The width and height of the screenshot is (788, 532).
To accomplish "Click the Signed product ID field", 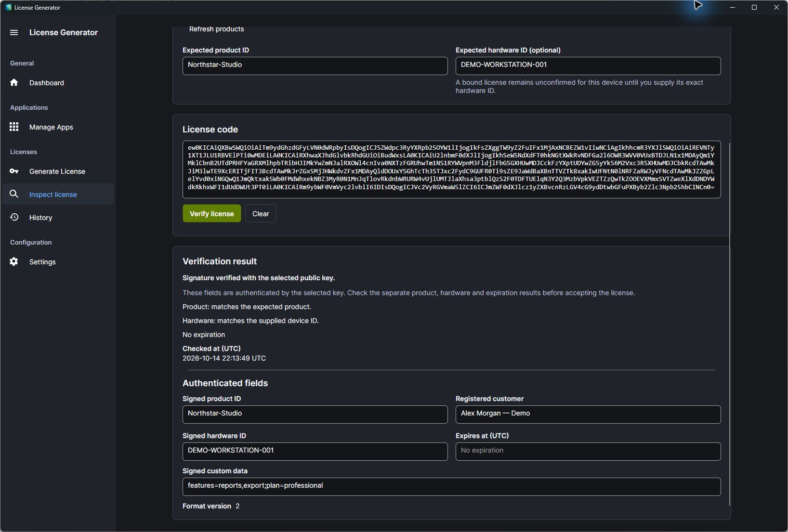I will 315,415.
